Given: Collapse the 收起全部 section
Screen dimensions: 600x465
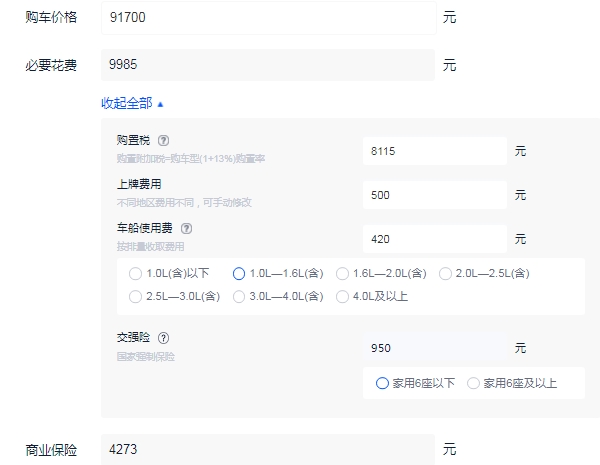Looking at the screenshot, I should click(x=132, y=103).
